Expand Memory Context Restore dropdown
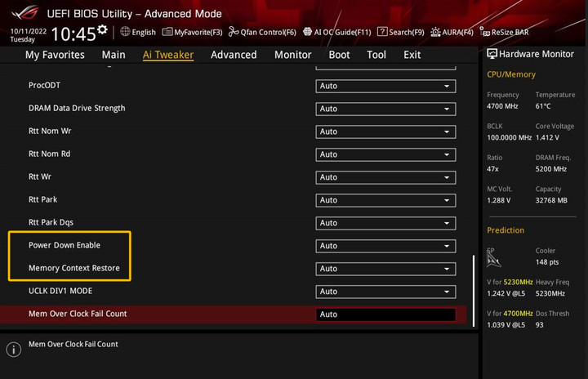The height and width of the screenshot is (379, 588). 385,269
